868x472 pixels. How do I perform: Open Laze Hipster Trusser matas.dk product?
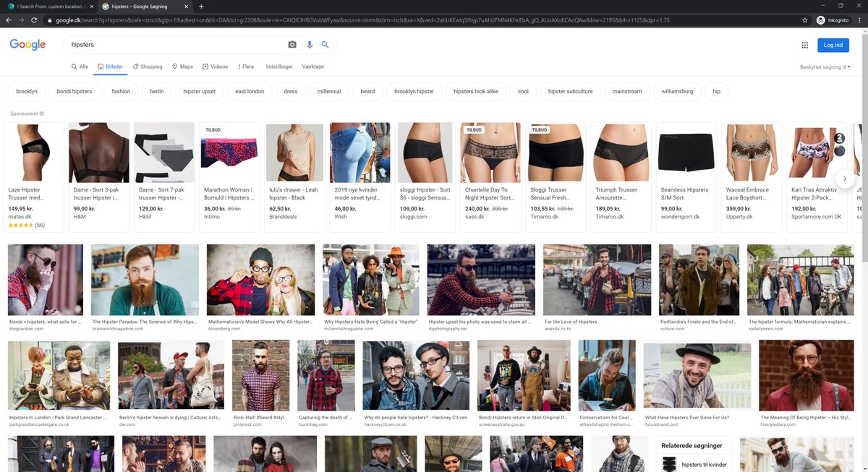tap(33, 177)
